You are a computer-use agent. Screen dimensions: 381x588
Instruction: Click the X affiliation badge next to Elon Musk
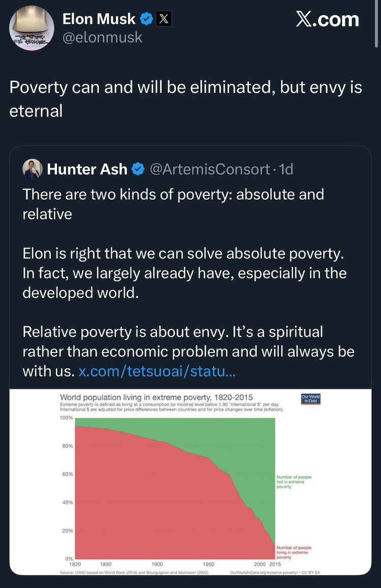165,19
